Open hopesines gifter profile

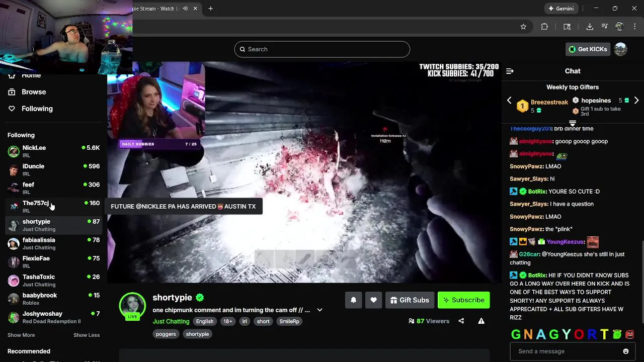(596, 101)
